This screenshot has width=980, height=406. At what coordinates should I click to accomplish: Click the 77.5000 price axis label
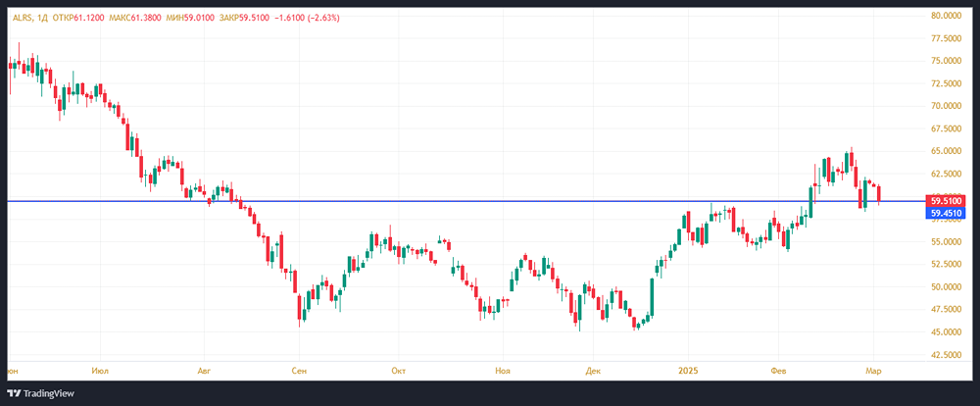[x=946, y=38]
